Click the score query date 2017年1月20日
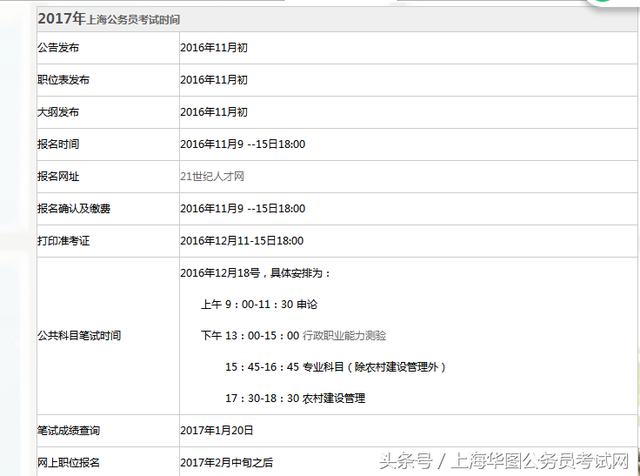 (217, 430)
